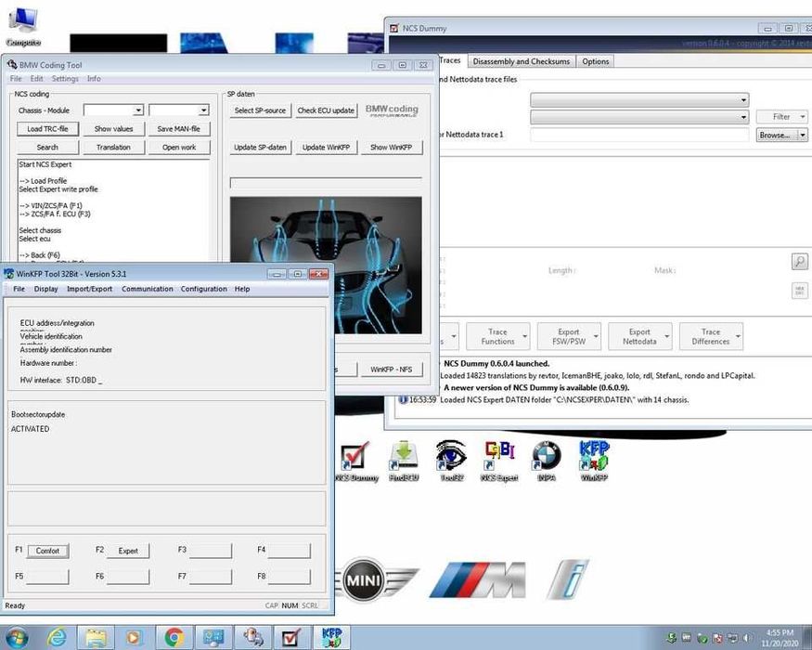Click the Update SP-daten button
Screen dimensions: 812x650
tap(260, 148)
